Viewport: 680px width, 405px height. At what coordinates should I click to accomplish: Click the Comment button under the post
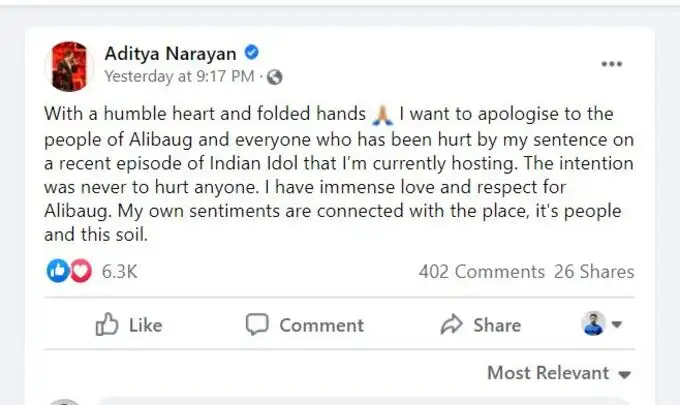305,325
